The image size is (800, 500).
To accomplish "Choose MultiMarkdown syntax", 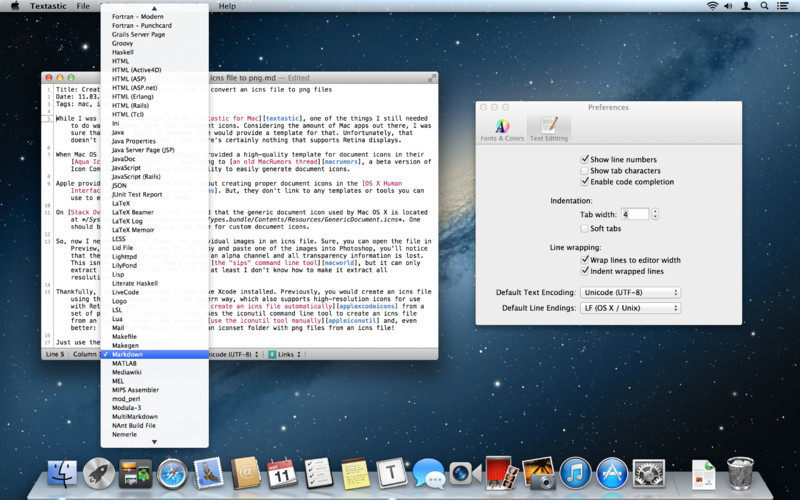I will pos(155,416).
